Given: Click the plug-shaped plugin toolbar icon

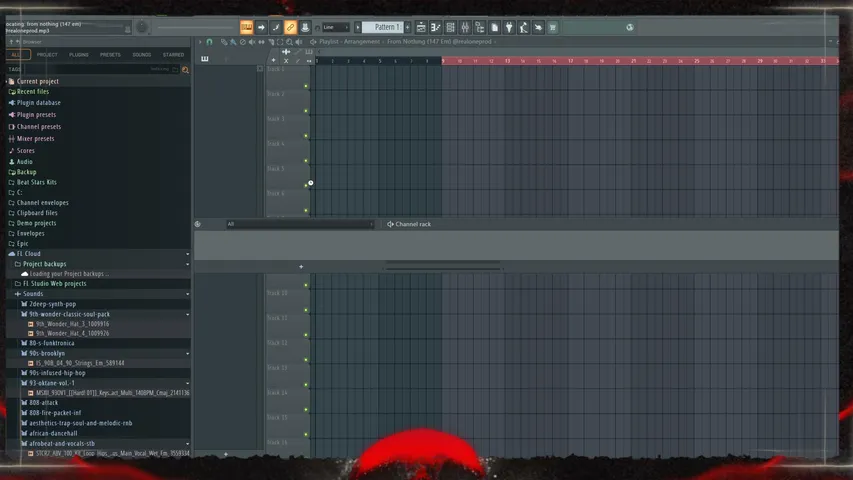Looking at the screenshot, I should [x=509, y=27].
